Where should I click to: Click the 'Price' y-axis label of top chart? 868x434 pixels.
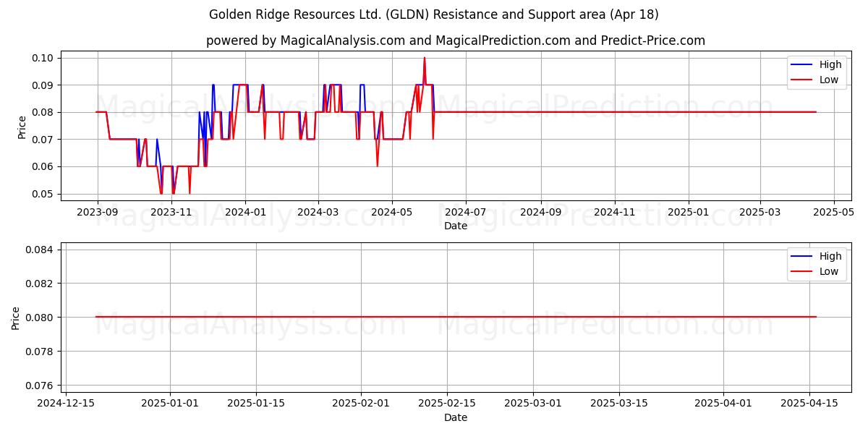click(x=22, y=126)
